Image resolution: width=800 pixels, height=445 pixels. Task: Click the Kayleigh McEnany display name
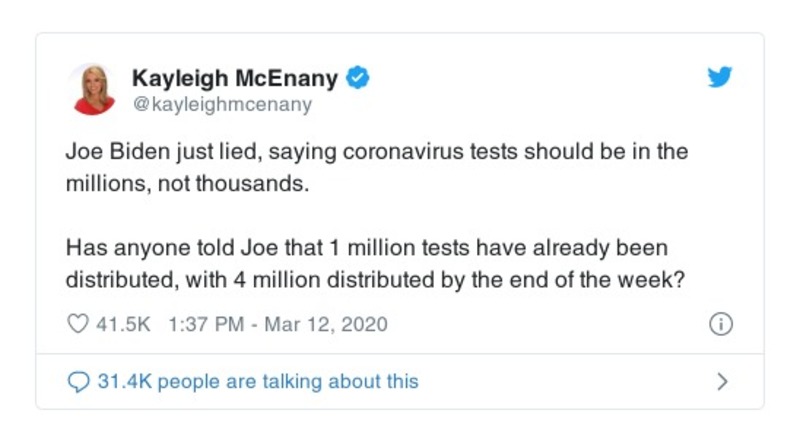coord(234,78)
